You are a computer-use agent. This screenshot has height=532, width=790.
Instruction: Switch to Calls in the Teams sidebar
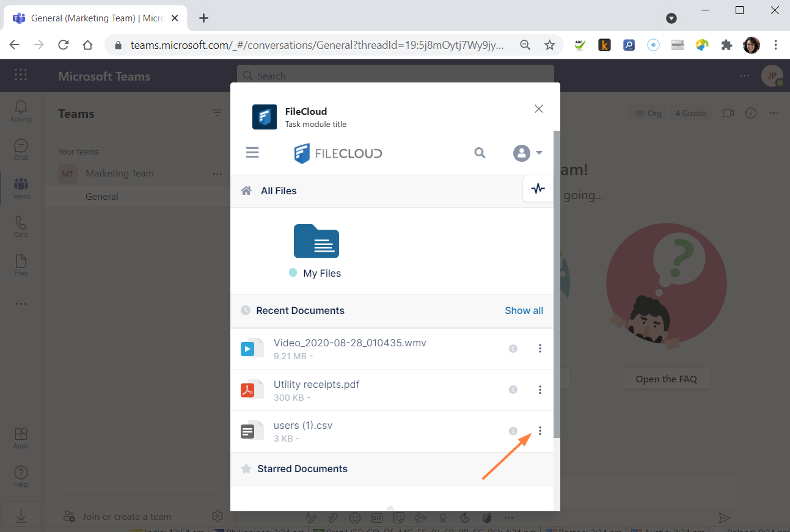coord(20,226)
